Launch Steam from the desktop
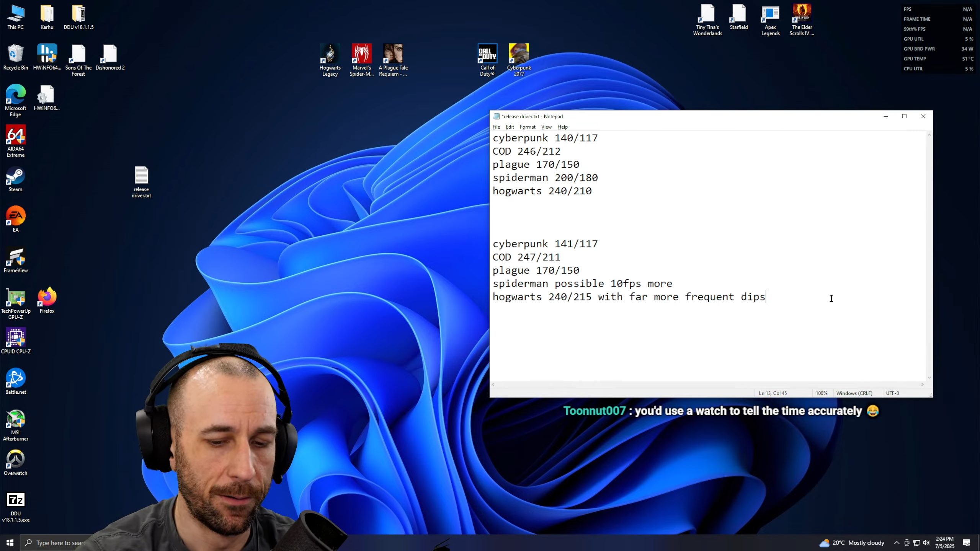Image resolution: width=980 pixels, height=551 pixels. [x=15, y=179]
